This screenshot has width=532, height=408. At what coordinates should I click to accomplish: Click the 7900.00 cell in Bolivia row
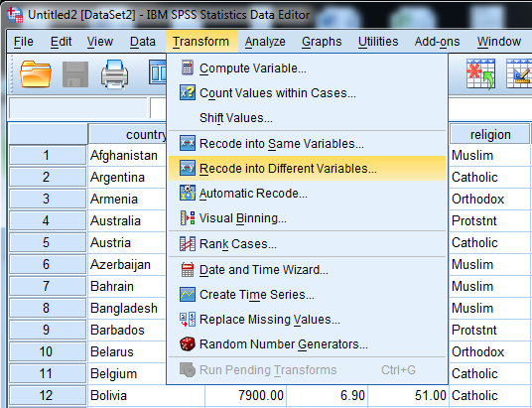245,395
